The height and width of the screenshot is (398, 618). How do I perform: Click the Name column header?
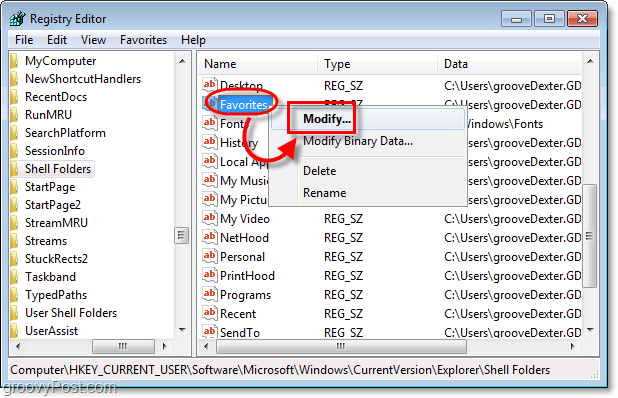tap(259, 64)
